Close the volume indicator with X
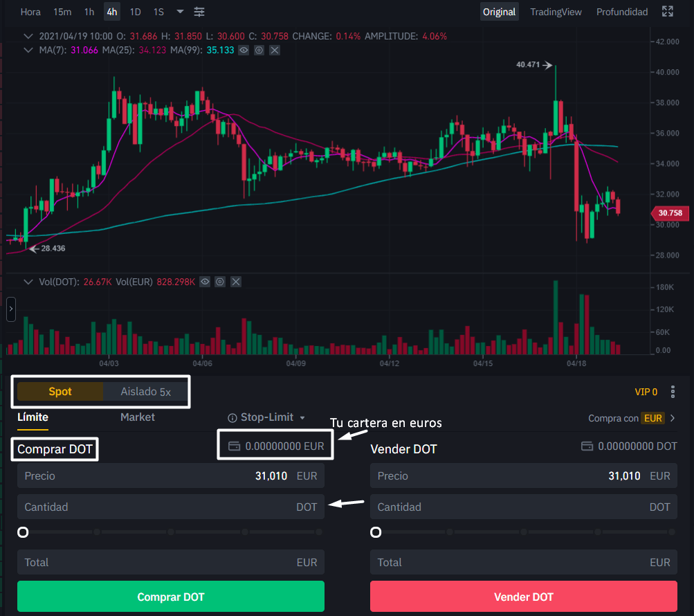This screenshot has height=616, width=694. 236,282
